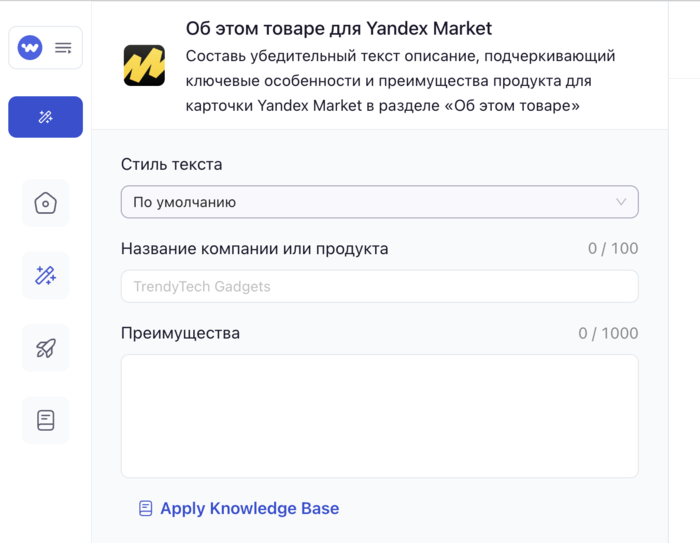Click the "Стиль текста" label

click(x=171, y=165)
